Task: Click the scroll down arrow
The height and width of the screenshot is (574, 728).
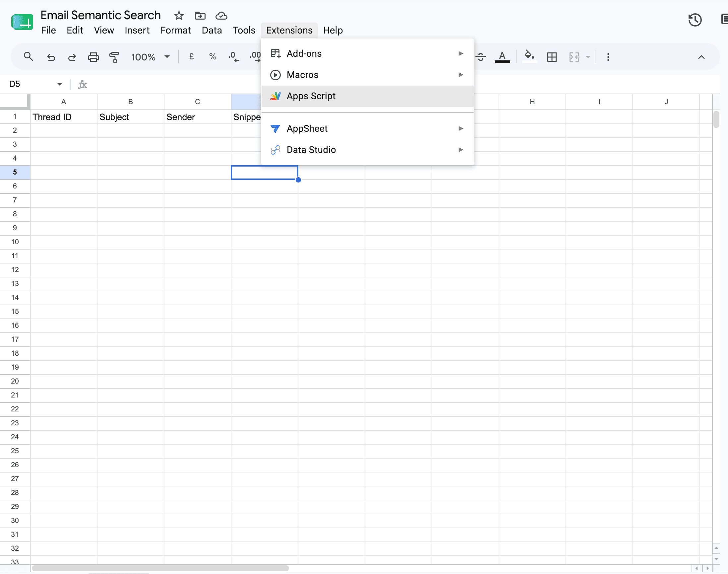Action: [716, 559]
